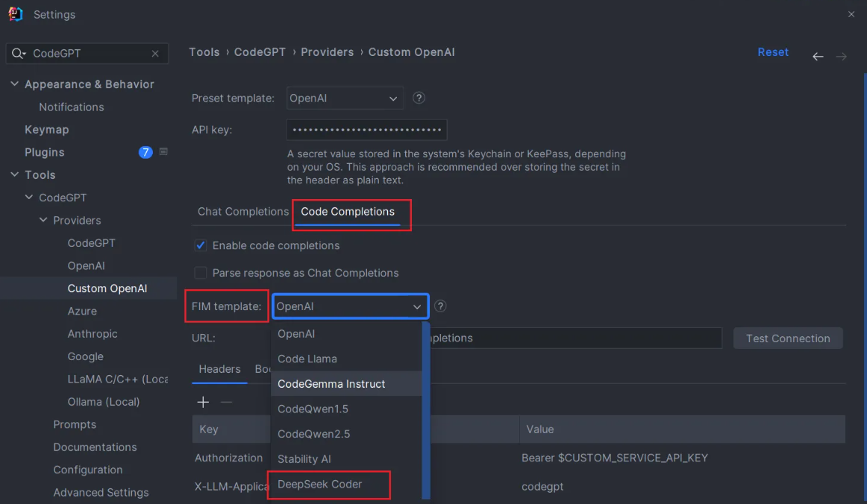
Task: Select Custom OpenAI provider in tree
Action: coord(107,288)
